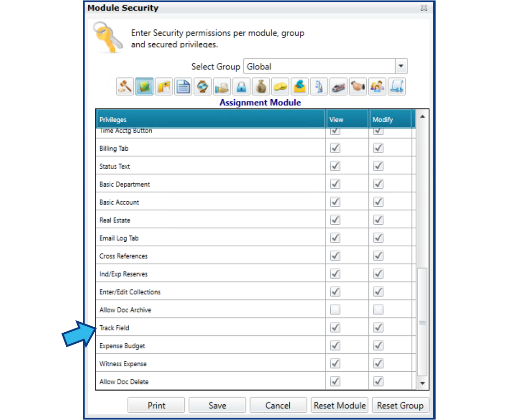
Task: Toggle Cross References View checkbox
Action: [x=335, y=256]
